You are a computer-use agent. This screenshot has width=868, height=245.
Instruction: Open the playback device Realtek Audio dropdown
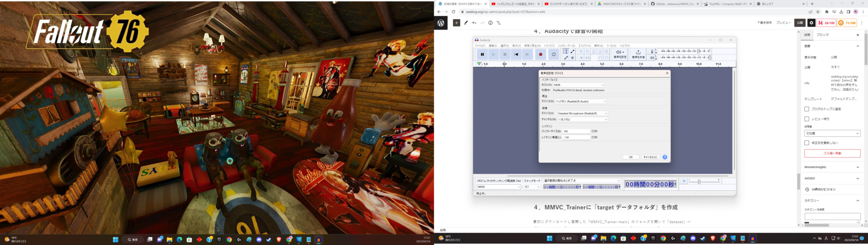(x=581, y=102)
